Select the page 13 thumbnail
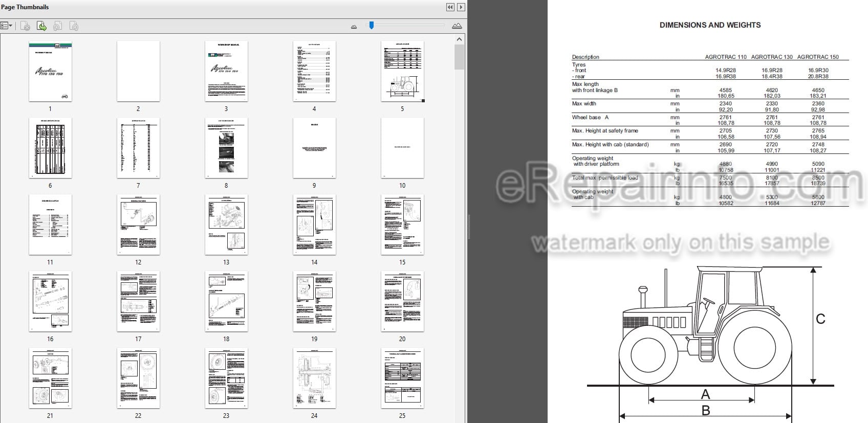 pyautogui.click(x=226, y=225)
